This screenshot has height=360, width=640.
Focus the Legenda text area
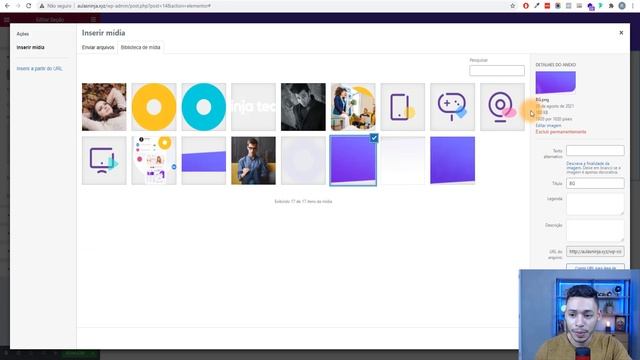click(x=595, y=205)
